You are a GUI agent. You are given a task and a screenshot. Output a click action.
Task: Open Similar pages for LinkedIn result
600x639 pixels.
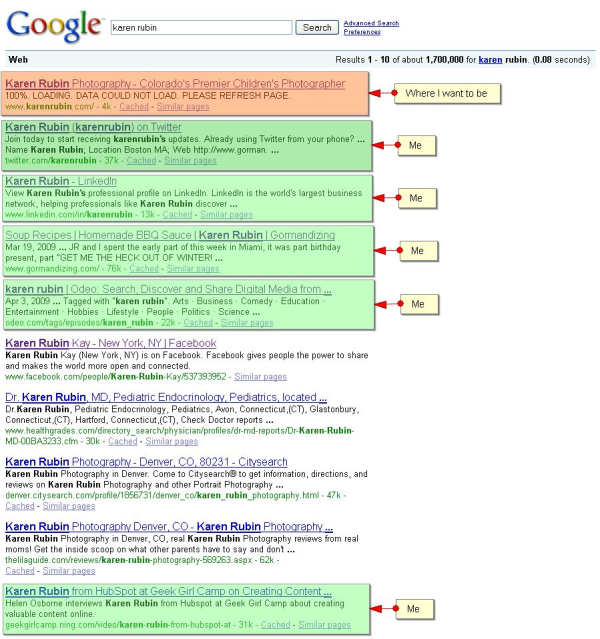click(226, 214)
